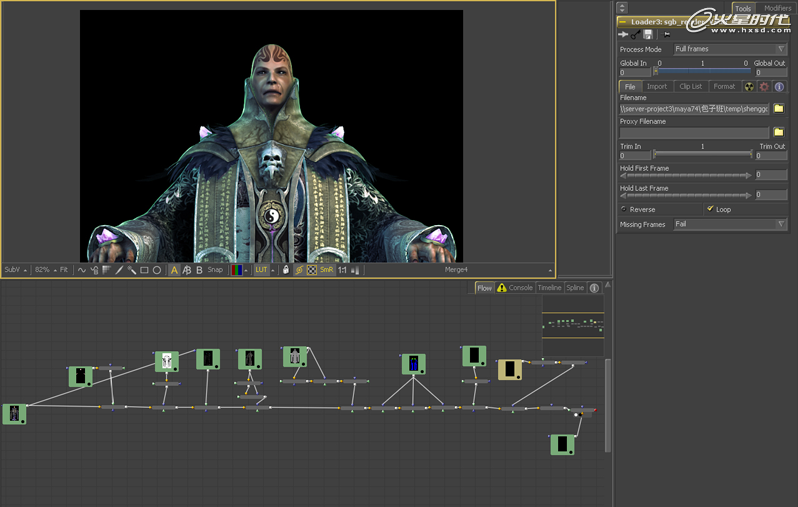Toggle checker underlay icon
This screenshot has width=798, height=507.
(311, 270)
